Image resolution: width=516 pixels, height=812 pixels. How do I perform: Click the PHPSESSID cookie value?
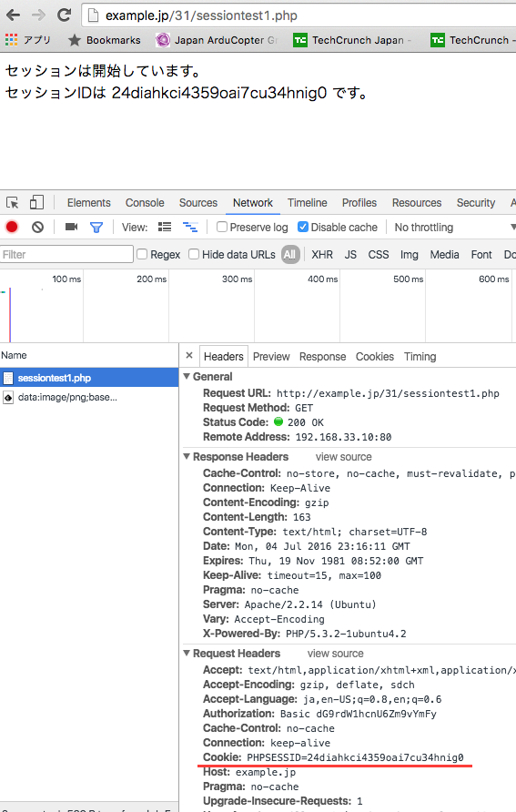tap(355, 757)
